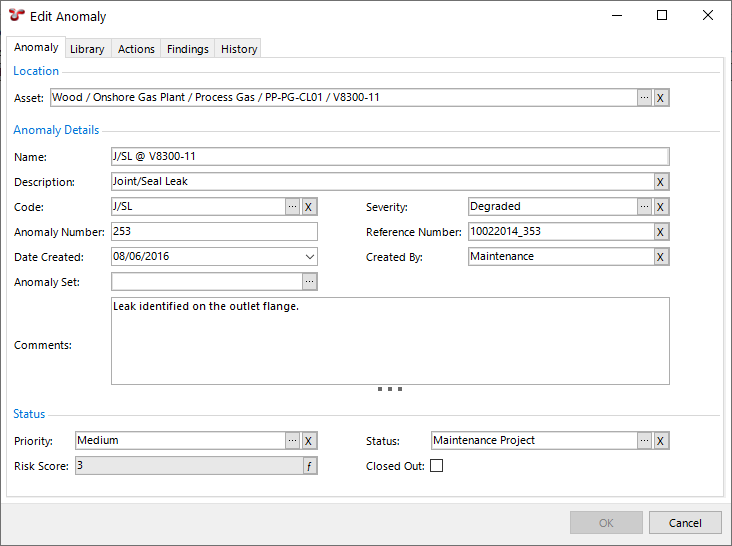The image size is (732, 546).
Task: Click into the Name input field
Action: coord(389,157)
